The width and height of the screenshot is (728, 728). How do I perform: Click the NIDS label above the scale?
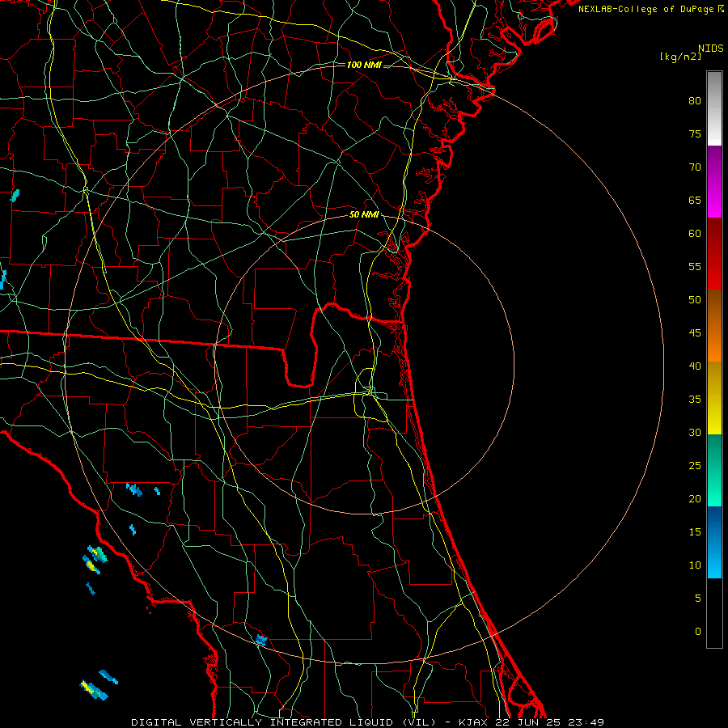pyautogui.click(x=710, y=49)
